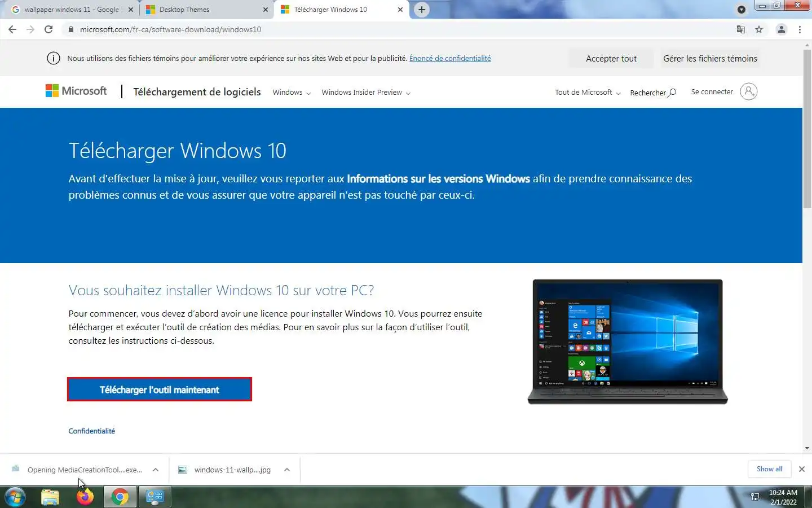Screen dimensions: 812x508
Task: Open the MediaCreationTool download item
Action: click(78, 470)
